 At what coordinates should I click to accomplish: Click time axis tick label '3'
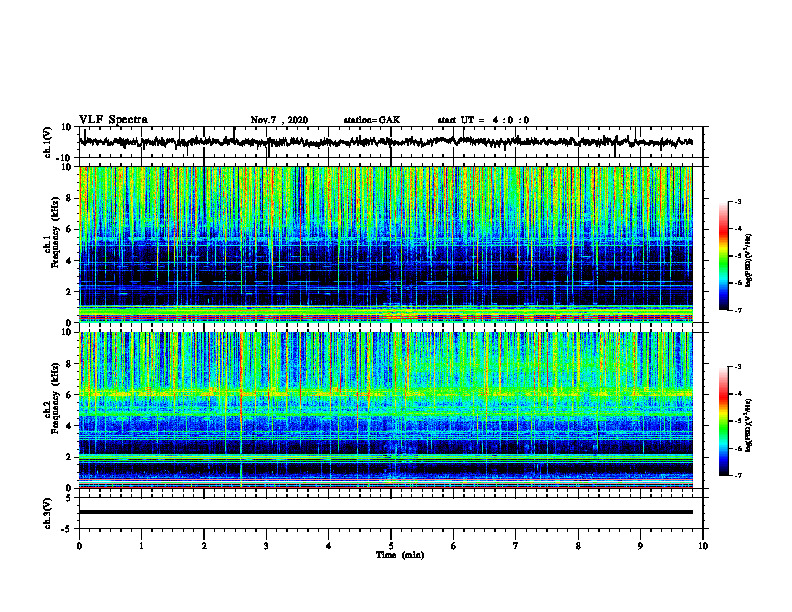click(266, 546)
